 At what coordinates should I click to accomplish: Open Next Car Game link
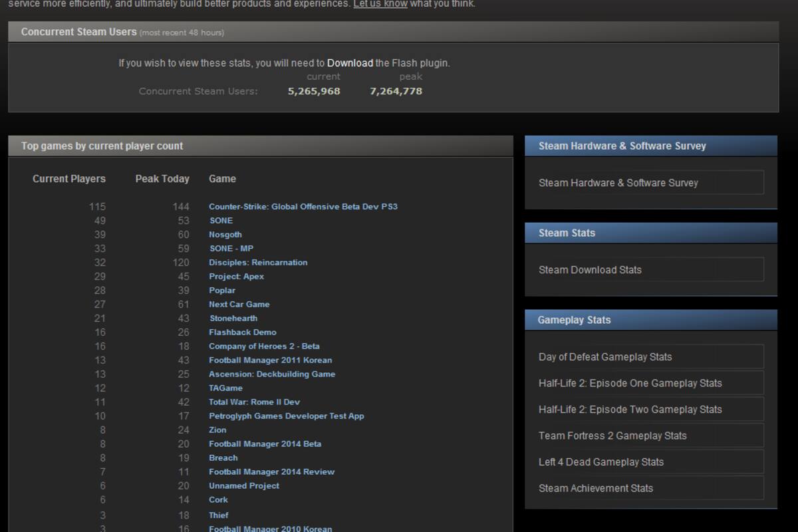coord(239,305)
